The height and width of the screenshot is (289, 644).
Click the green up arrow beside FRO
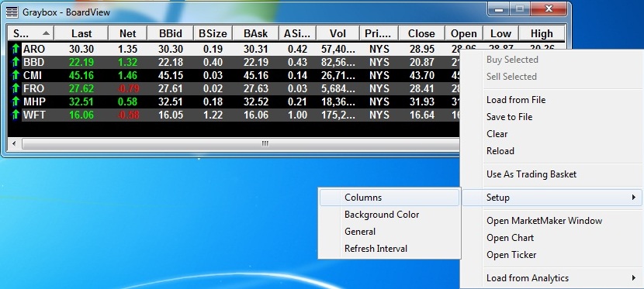coord(16,88)
